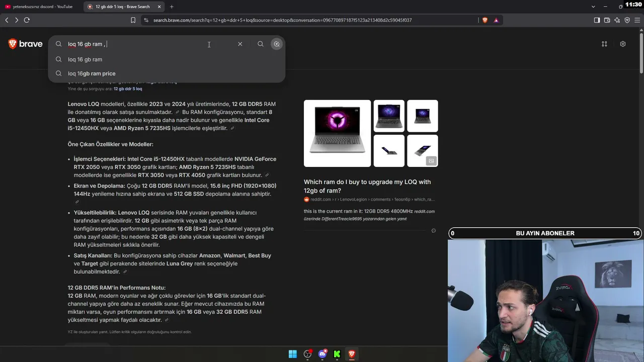Screen dimensions: 644x362
Task: Go forward to the next page
Action: pos(17,20)
